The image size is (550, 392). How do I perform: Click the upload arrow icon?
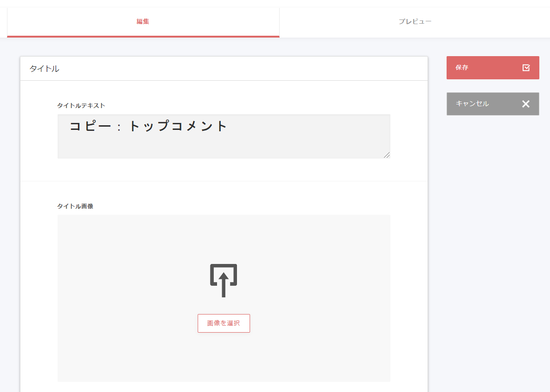pos(224,280)
